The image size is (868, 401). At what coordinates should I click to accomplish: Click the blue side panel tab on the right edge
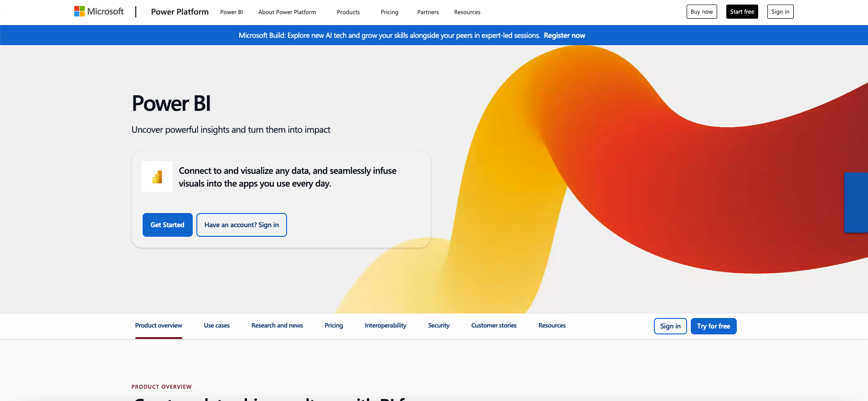[856, 203]
